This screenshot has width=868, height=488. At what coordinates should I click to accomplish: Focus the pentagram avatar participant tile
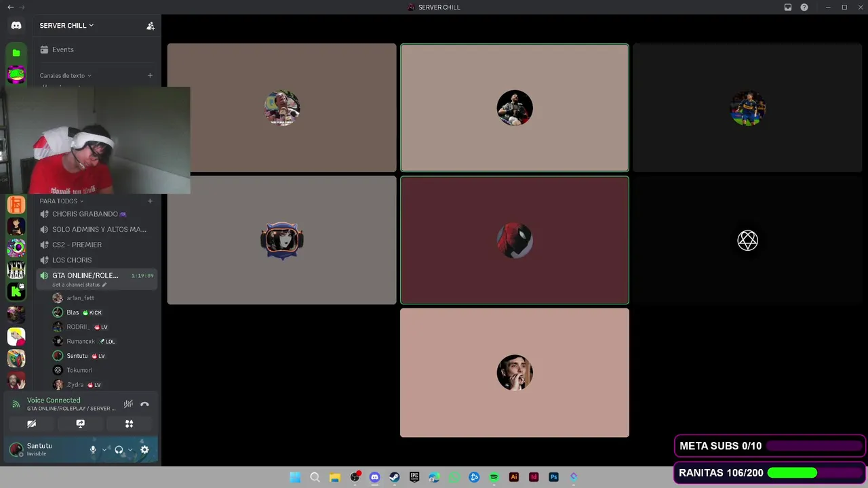(x=747, y=241)
